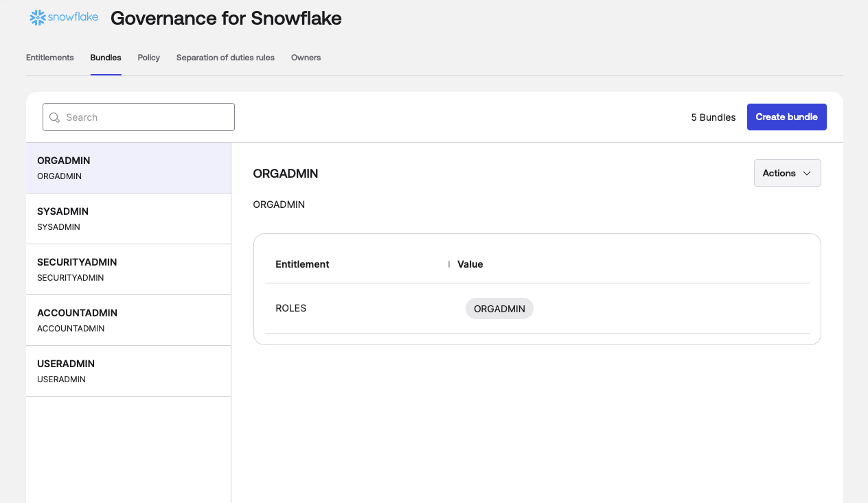
Task: Open the SECURITYADMIN bundle
Action: [128, 270]
